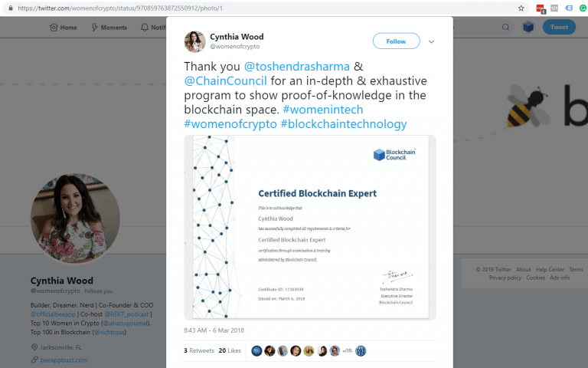
Task: Bookmark this page with the star icon
Action: coord(521,8)
